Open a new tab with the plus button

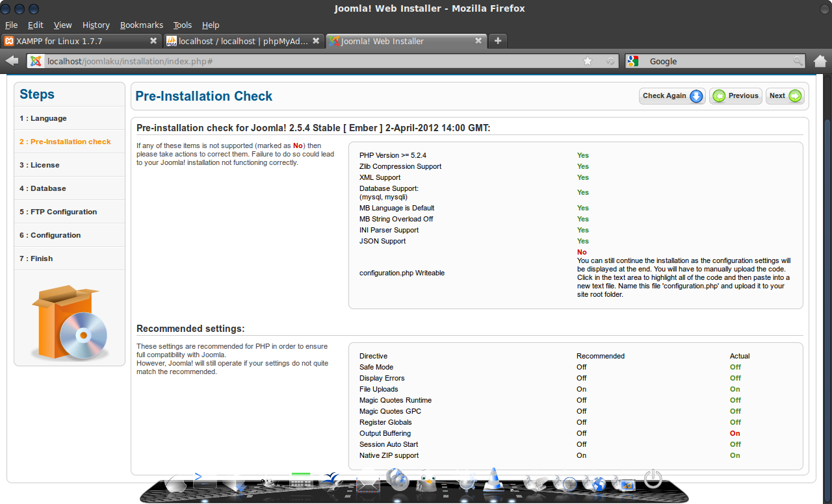[x=498, y=41]
